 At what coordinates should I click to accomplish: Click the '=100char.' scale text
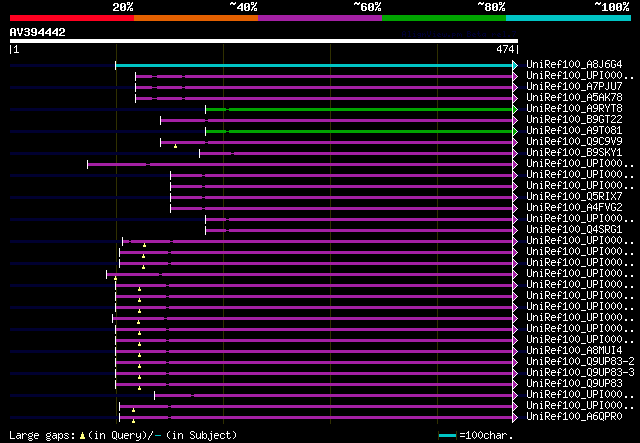click(486, 435)
